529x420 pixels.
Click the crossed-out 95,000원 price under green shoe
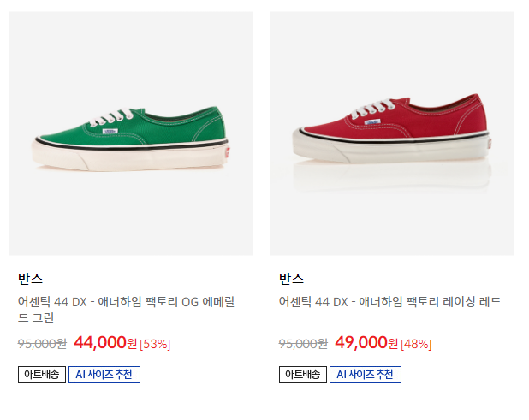[42, 344]
